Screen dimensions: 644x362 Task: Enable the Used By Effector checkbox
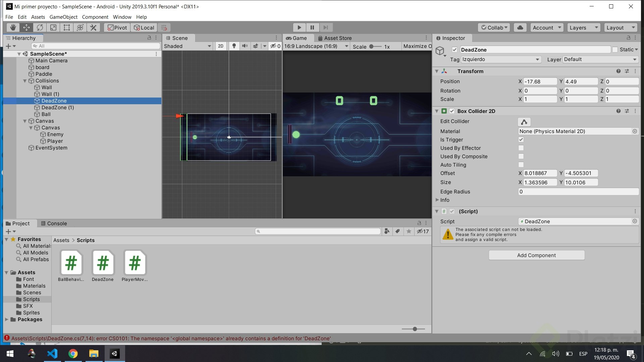tap(521, 148)
